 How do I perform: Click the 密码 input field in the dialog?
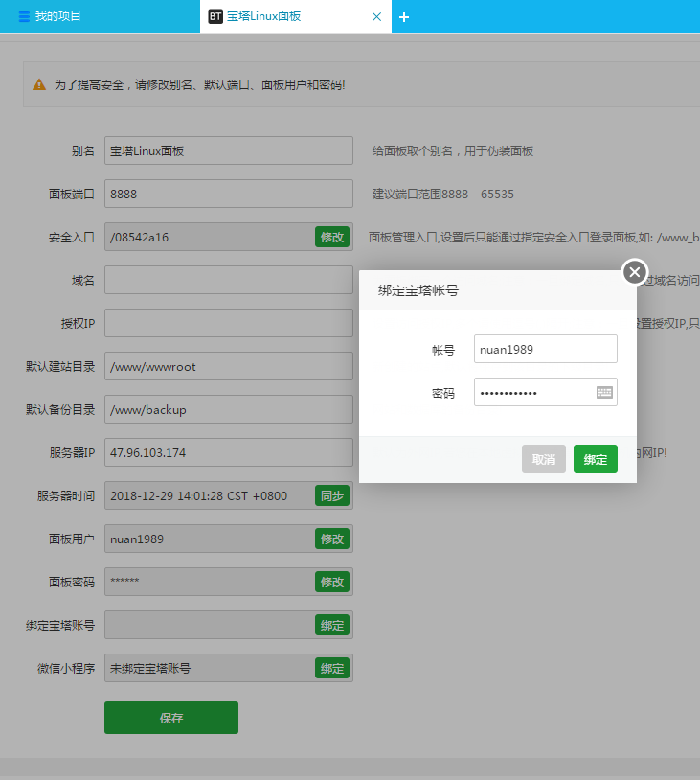pos(546,392)
